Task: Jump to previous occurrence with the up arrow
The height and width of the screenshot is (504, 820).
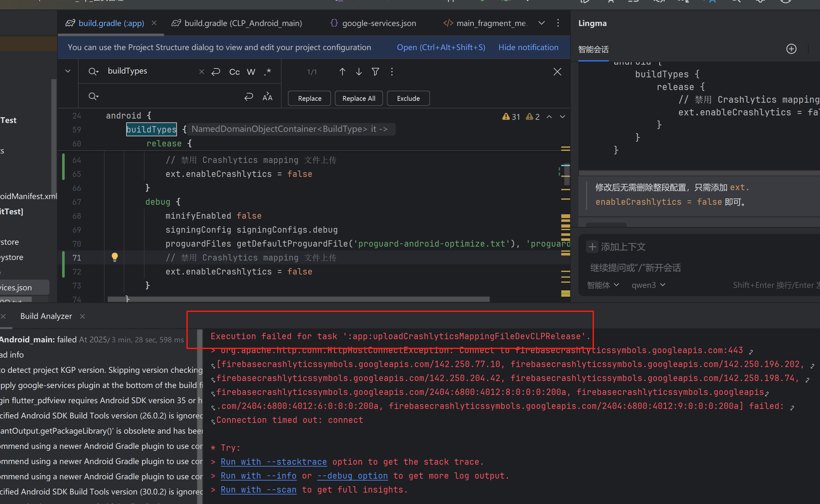Action: [342, 71]
